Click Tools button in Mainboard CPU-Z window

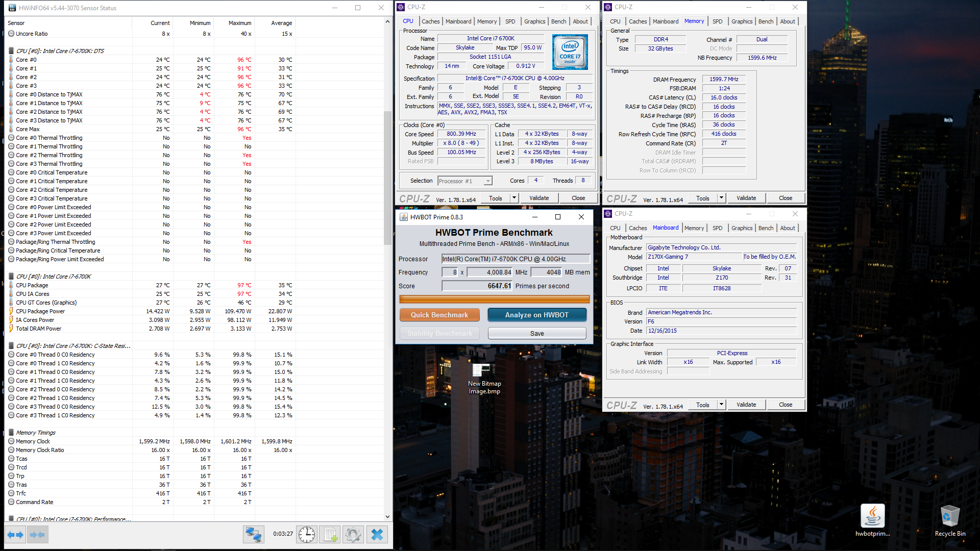pos(703,405)
